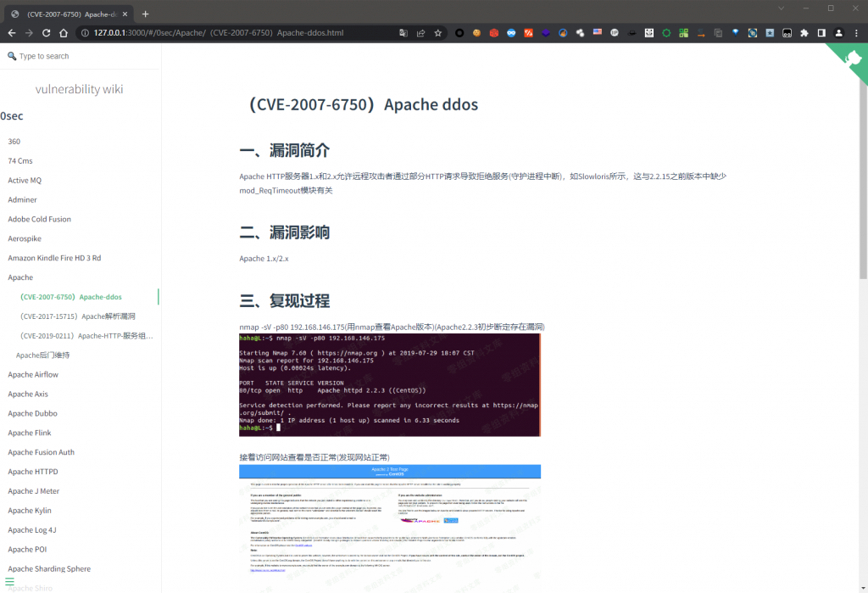The image size is (868, 593).
Task: Expand the Apache Airflow category
Action: pyautogui.click(x=33, y=375)
